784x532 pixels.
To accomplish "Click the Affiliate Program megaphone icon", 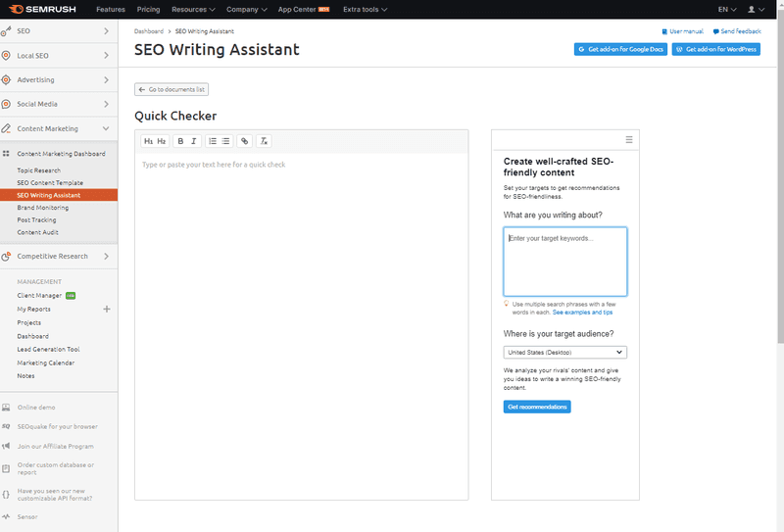I will pyautogui.click(x=6, y=446).
